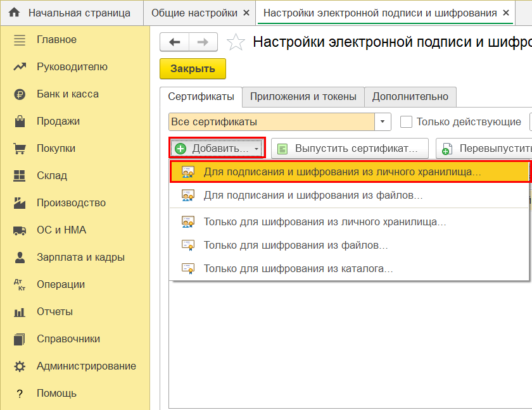Open the Главное section icon
Image resolution: width=532 pixels, height=410 pixels.
coord(20,40)
